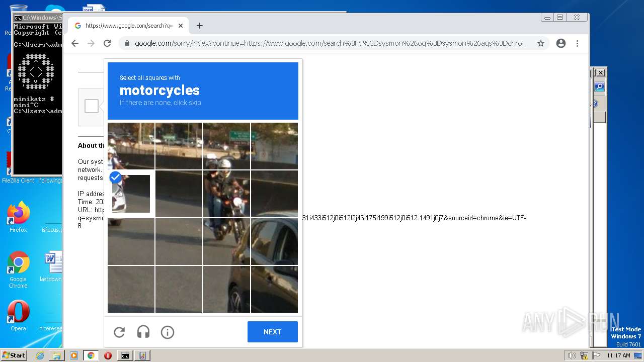Open Chrome profile avatar menu

click(x=561, y=43)
